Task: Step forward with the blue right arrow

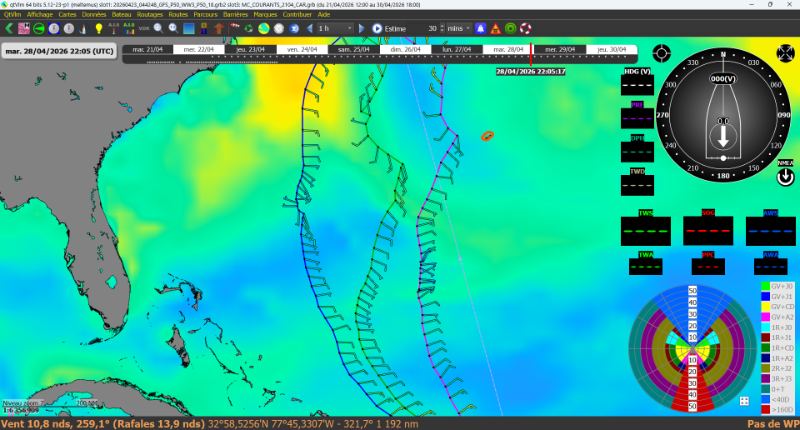Action: (x=363, y=28)
